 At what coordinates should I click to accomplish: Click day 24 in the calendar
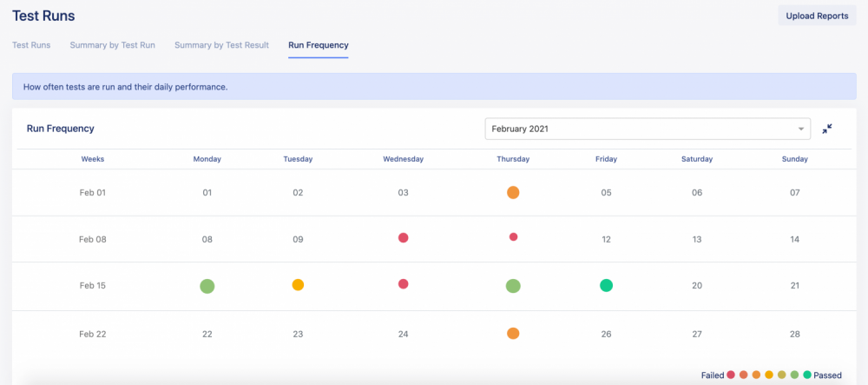[403, 334]
